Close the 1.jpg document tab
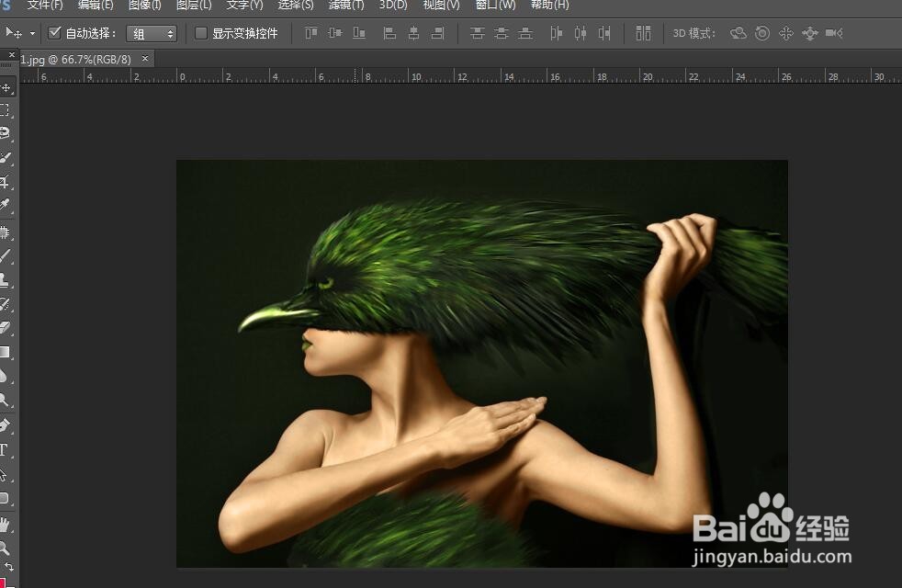Screen dimensions: 902x588 pyautogui.click(x=145, y=58)
